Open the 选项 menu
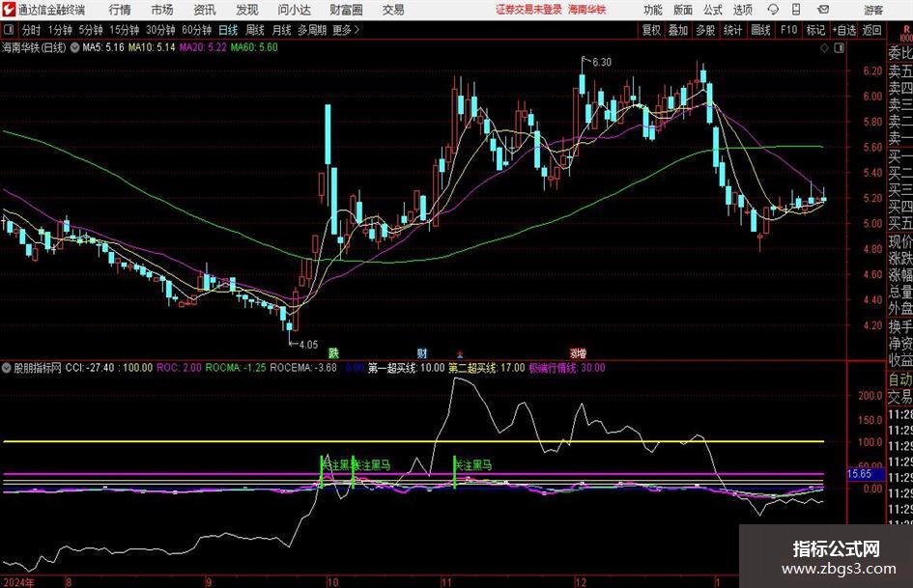 (x=742, y=10)
